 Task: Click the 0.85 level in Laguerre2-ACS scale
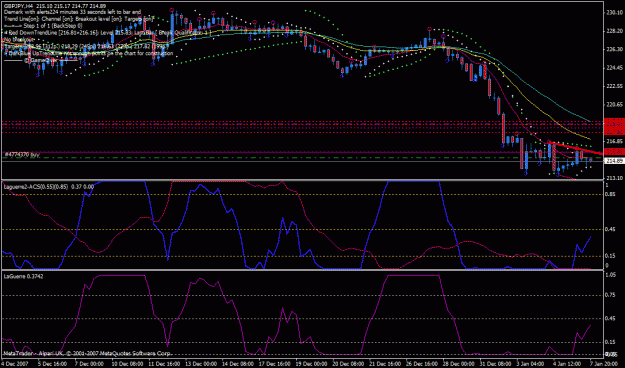[610, 195]
